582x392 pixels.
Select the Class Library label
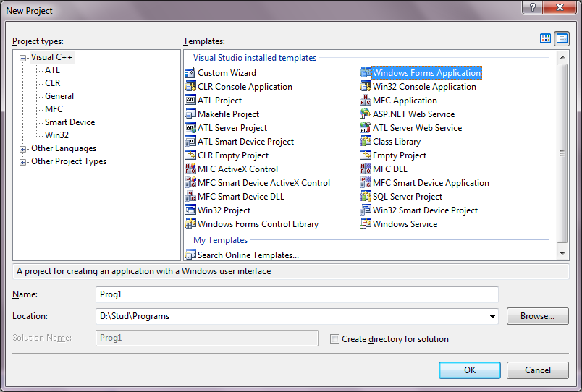(x=397, y=142)
